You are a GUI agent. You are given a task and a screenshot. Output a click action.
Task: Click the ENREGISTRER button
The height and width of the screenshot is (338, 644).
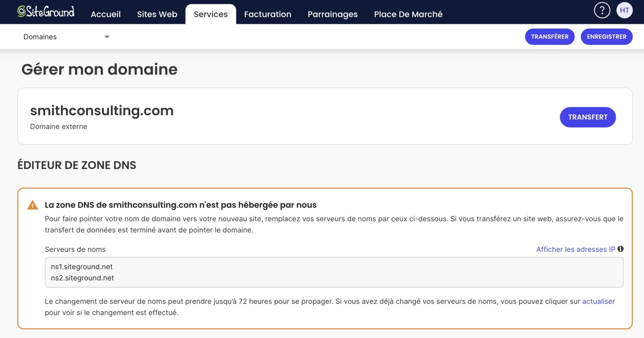606,36
